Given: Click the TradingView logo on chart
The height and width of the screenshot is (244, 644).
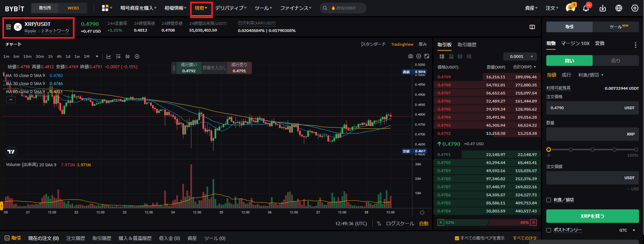Looking at the screenshot, I should pos(11,152).
